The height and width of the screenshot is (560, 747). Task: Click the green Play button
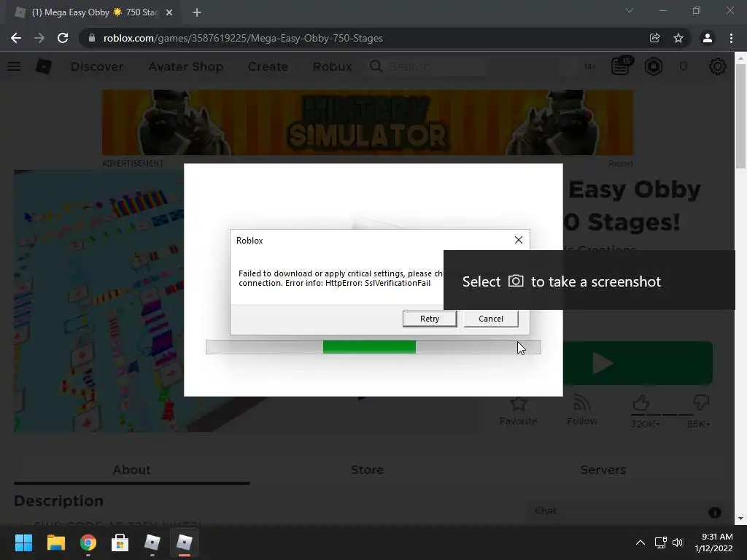click(x=638, y=363)
